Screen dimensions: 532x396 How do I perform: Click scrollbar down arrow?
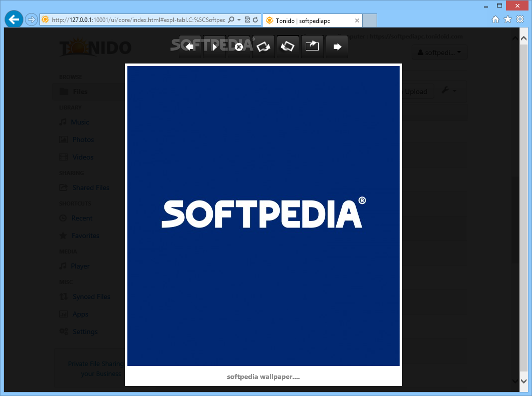[x=524, y=381]
